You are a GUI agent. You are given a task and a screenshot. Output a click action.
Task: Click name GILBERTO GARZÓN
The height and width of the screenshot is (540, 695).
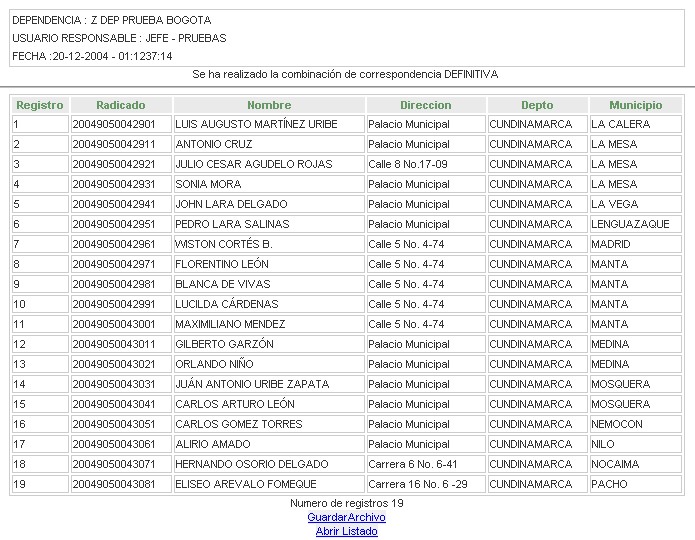[224, 344]
